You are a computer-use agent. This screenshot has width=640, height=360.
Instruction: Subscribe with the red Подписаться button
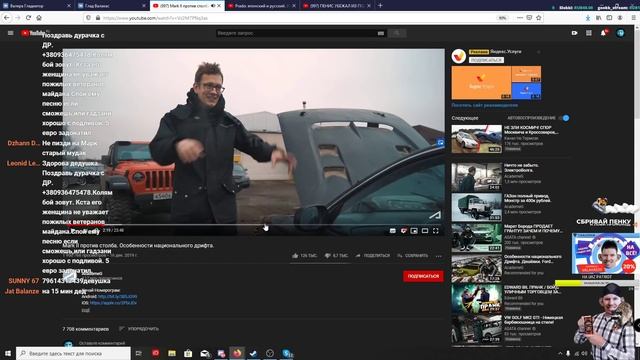coord(423,276)
